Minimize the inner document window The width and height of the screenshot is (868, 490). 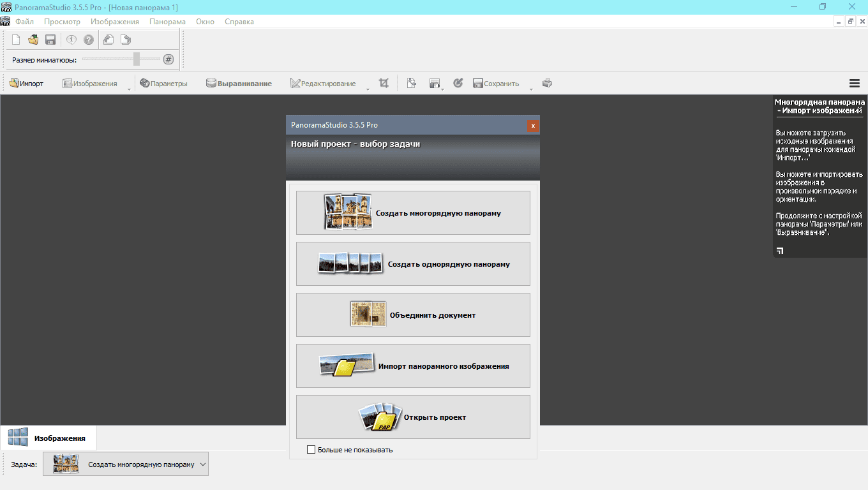pos(839,22)
